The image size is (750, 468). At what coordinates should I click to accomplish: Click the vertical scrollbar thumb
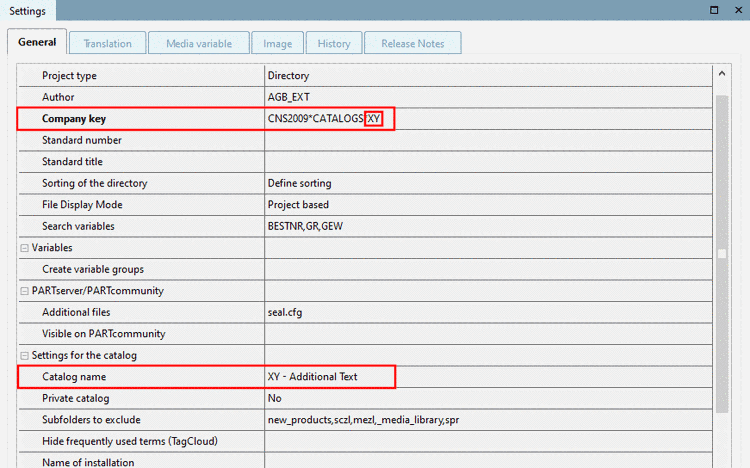click(x=722, y=254)
